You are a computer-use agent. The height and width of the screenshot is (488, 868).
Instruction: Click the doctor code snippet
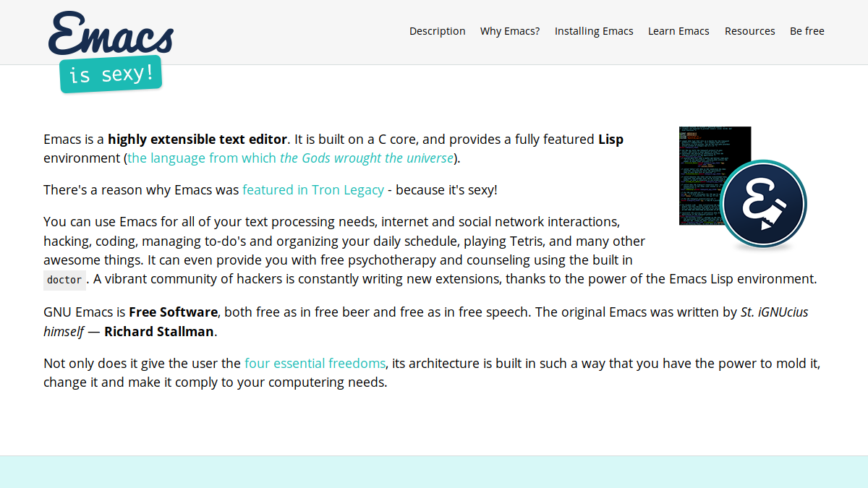click(x=64, y=280)
